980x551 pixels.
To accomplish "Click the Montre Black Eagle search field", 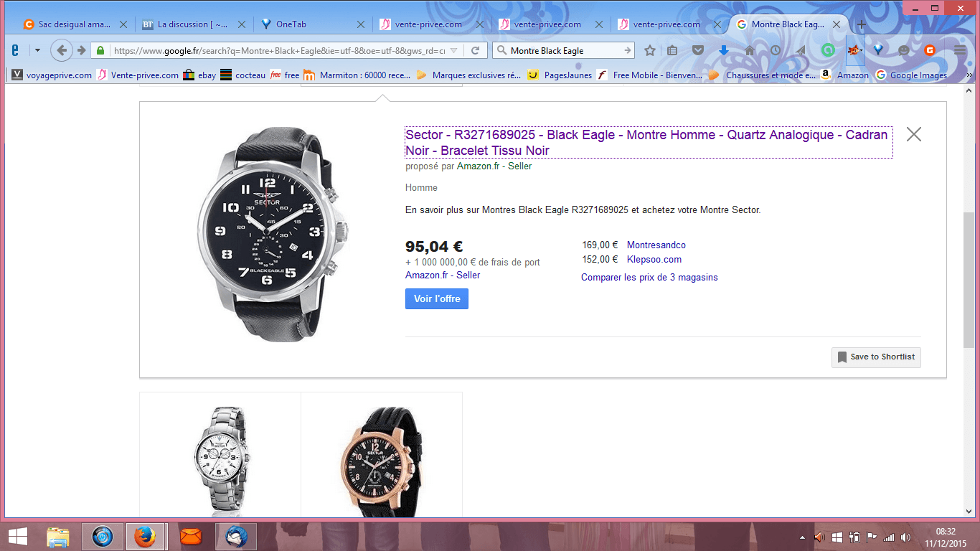I will 564,50.
